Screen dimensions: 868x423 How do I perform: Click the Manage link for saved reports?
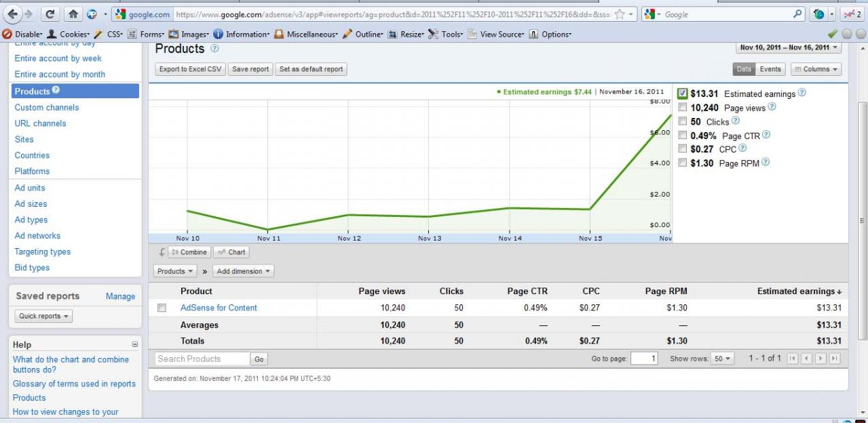(x=120, y=296)
